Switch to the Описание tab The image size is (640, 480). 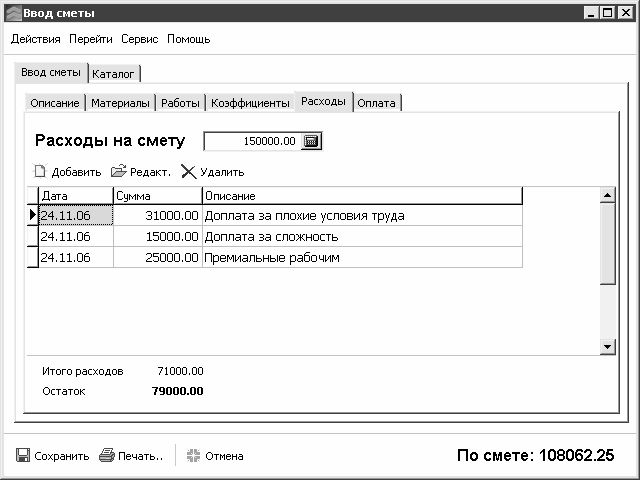(55, 103)
